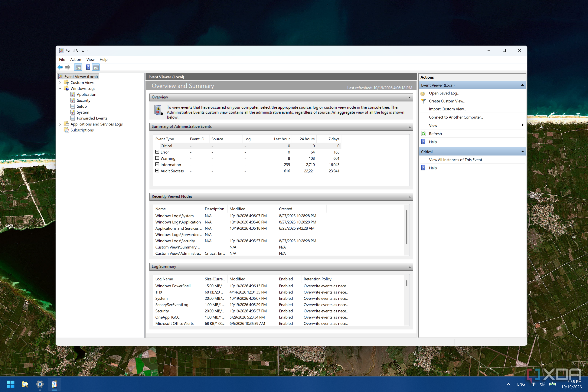Viewport: 588px width, 392px height.
Task: Expand the Audit Success event type row
Action: click(x=157, y=171)
